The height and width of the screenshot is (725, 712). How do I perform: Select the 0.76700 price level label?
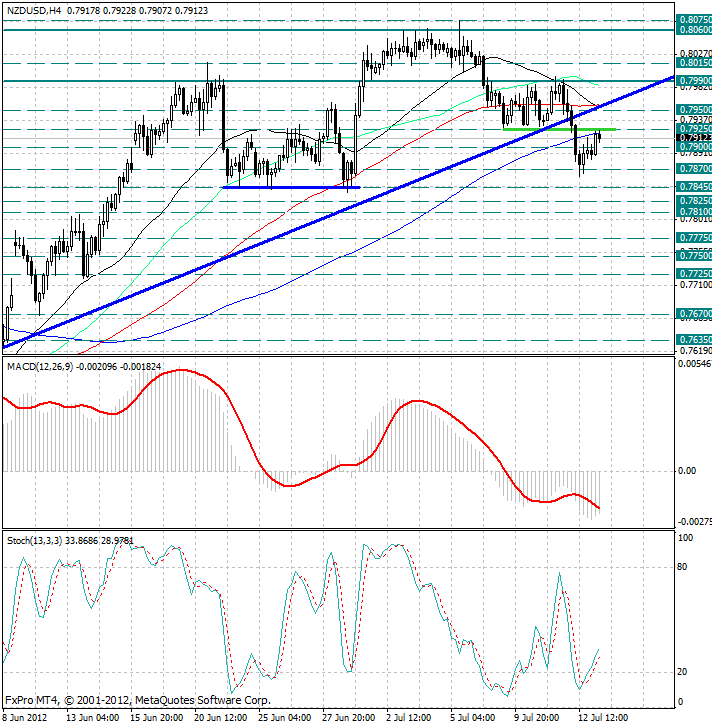coord(694,313)
